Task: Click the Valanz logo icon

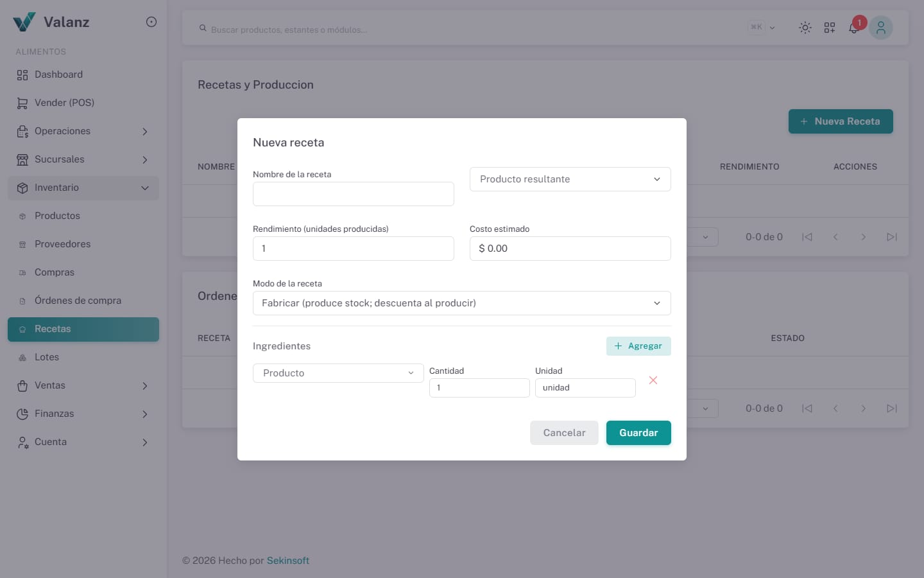Action: click(x=24, y=22)
